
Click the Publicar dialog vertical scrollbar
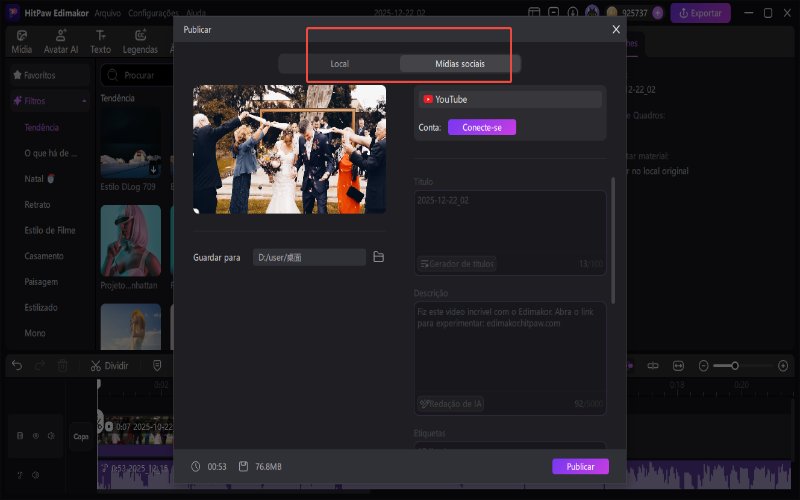[613, 240]
